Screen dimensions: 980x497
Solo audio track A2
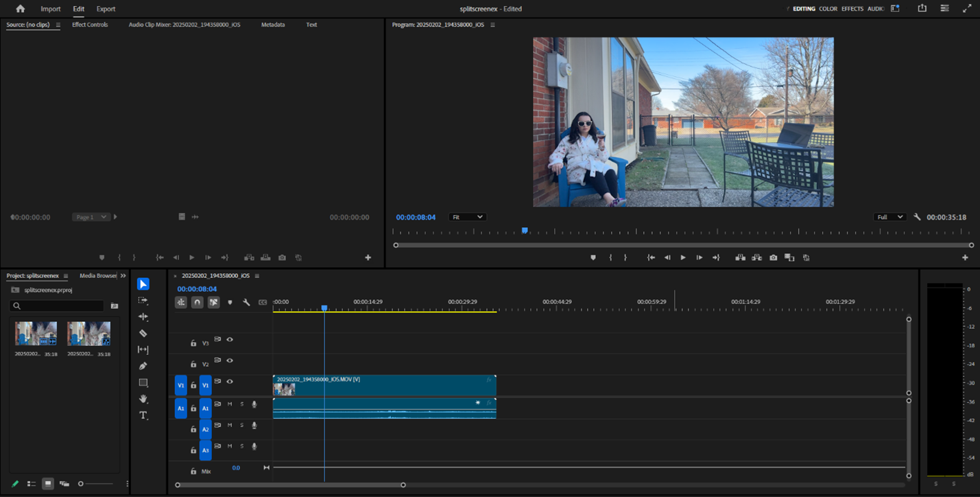pyautogui.click(x=241, y=426)
